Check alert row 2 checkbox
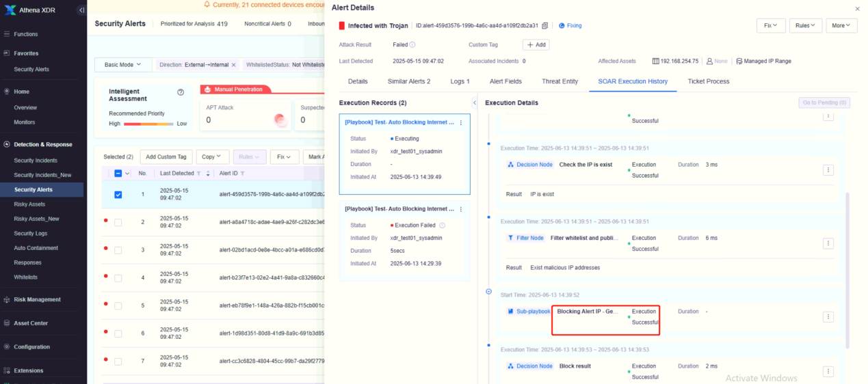The height and width of the screenshot is (384, 868). tap(118, 223)
